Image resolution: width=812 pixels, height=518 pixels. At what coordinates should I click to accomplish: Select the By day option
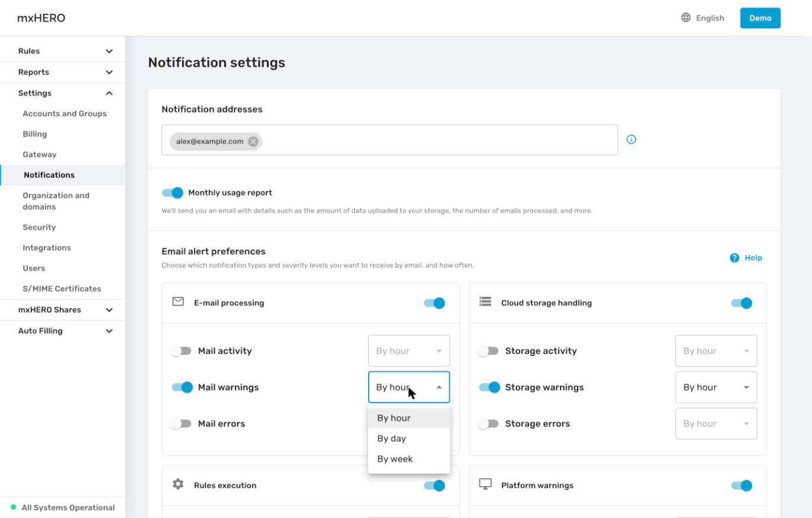point(409,439)
